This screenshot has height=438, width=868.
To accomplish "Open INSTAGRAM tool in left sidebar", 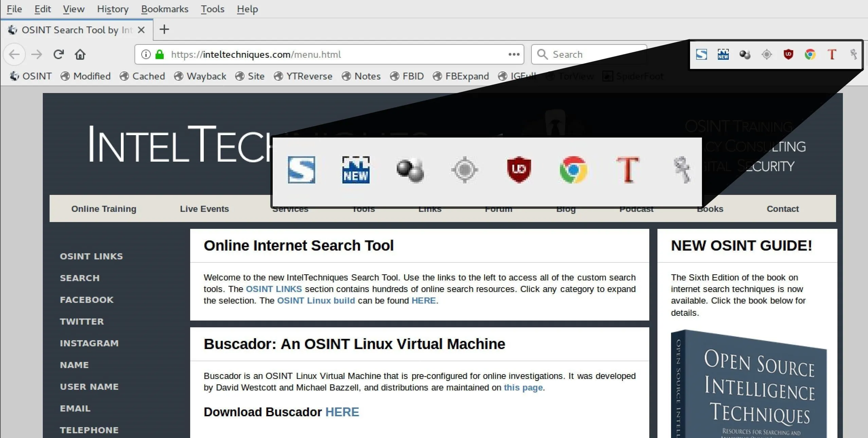I will [x=89, y=343].
